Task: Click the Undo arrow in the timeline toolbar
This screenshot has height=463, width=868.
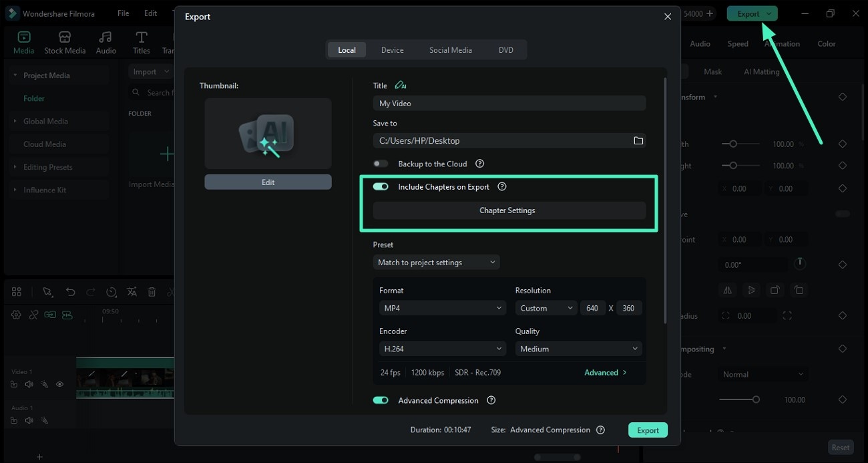Action: [70, 292]
